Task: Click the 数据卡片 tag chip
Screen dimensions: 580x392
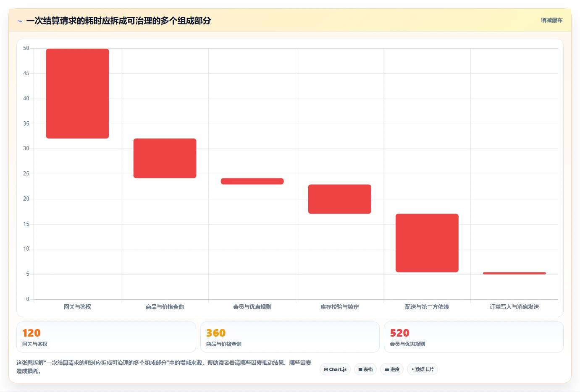Action: click(423, 369)
